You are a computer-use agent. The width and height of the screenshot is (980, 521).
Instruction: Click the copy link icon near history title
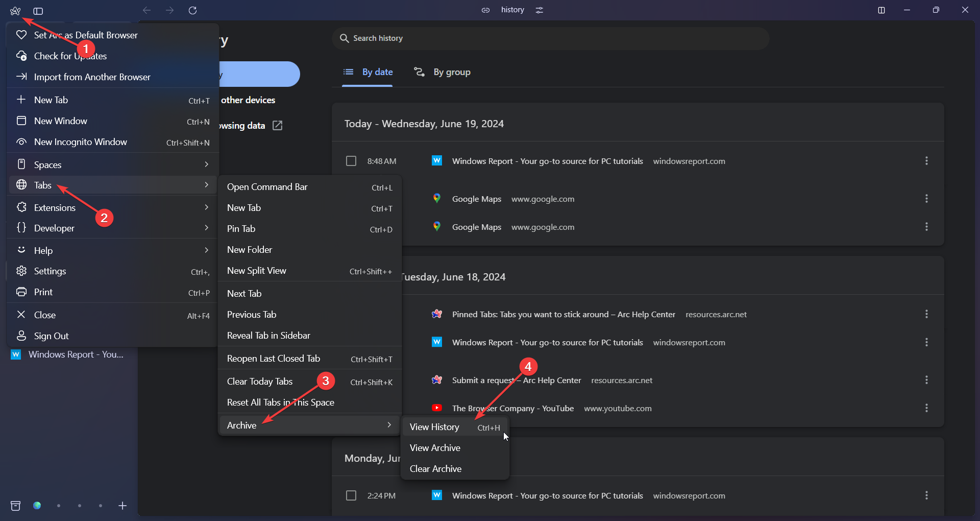pyautogui.click(x=485, y=10)
